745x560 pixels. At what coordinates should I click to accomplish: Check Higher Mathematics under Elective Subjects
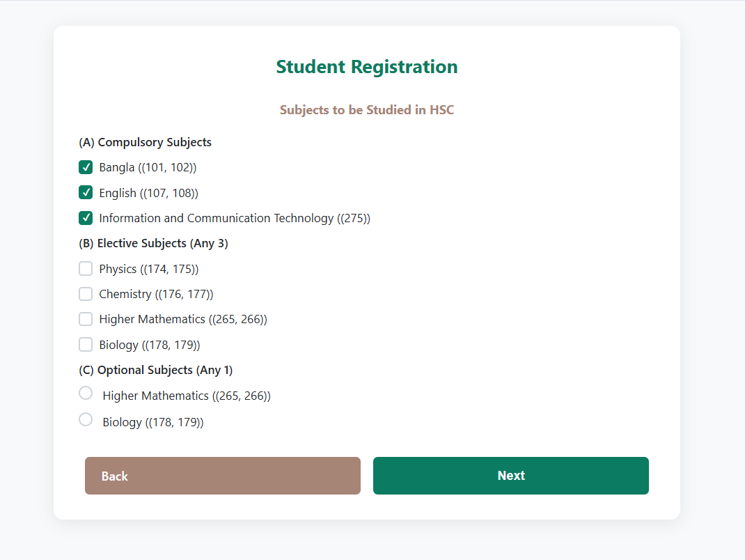click(x=86, y=319)
